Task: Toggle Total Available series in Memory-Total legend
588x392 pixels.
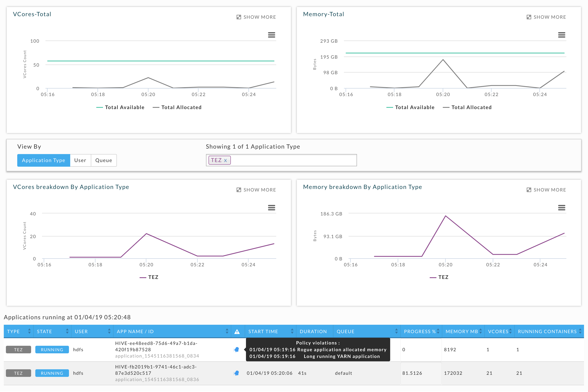Action: 410,107
